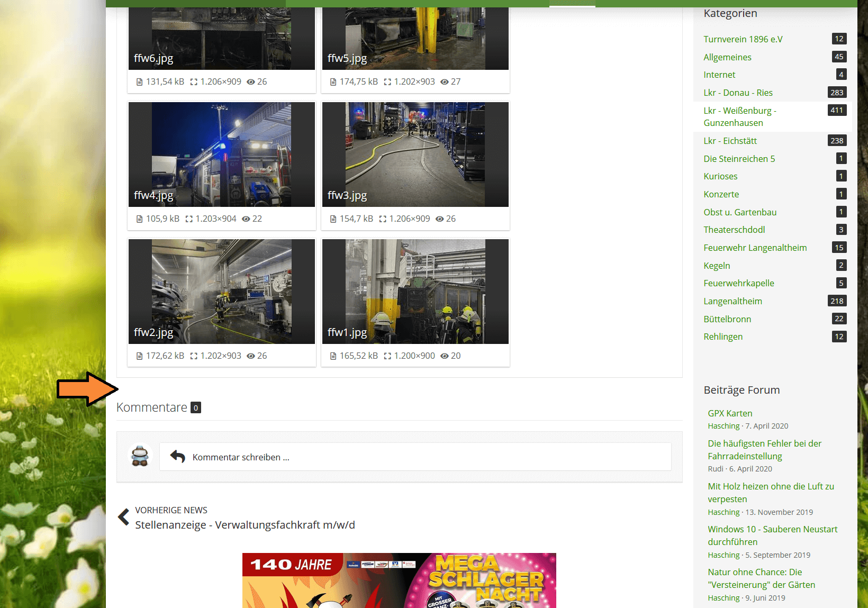Click the user avatar beside comment field
This screenshot has width=868, height=608.
coord(140,456)
